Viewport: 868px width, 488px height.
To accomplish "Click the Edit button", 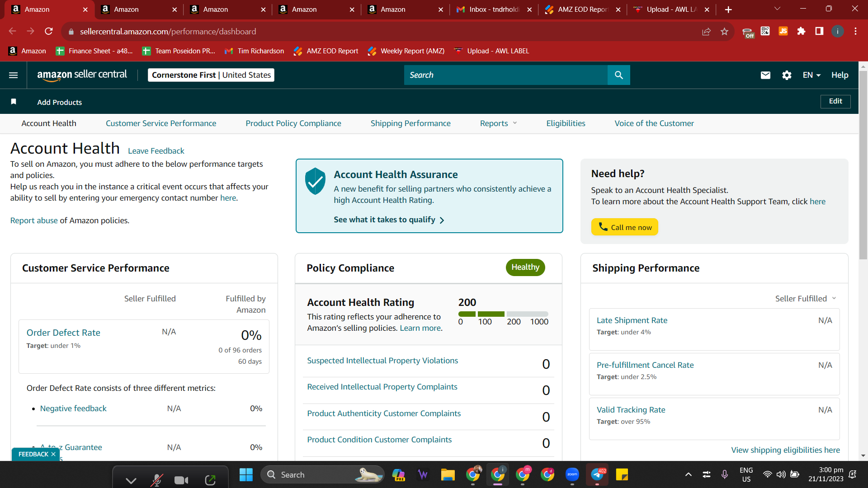I will point(835,102).
